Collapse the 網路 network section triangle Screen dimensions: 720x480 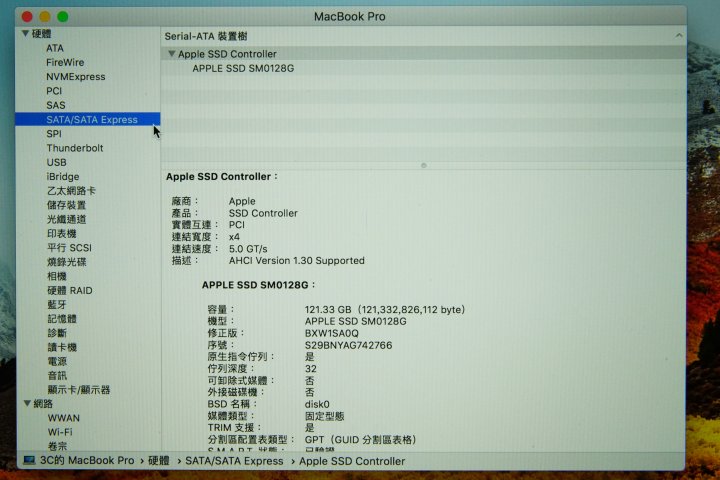click(x=27, y=403)
